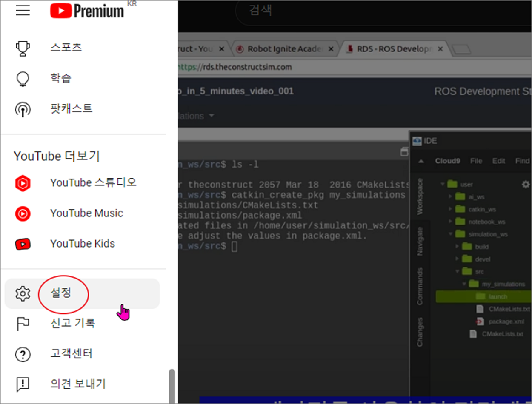Click the IDE window title icon

coord(418,141)
